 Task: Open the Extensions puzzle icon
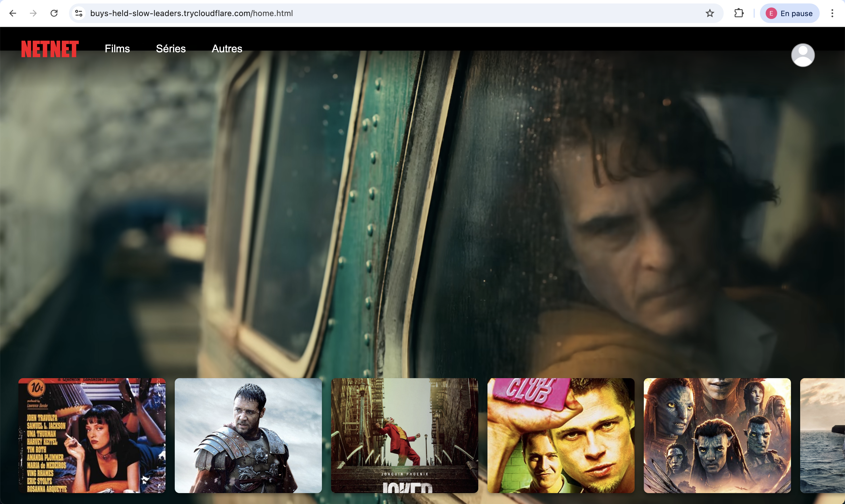739,13
